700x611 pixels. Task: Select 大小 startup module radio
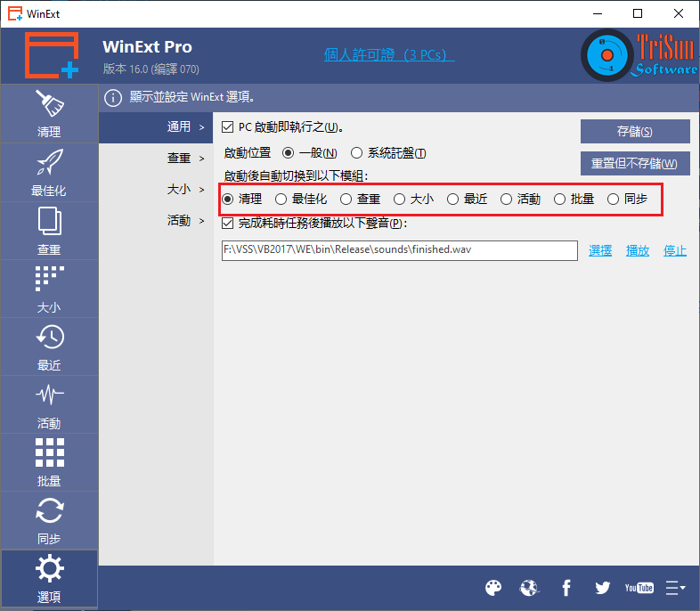[x=399, y=199]
